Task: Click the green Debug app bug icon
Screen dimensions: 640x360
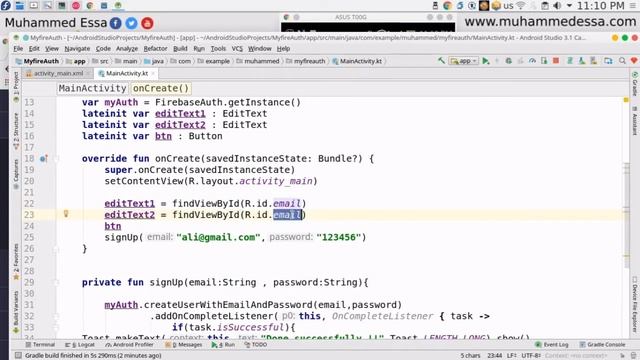Action: pyautogui.click(x=509, y=61)
